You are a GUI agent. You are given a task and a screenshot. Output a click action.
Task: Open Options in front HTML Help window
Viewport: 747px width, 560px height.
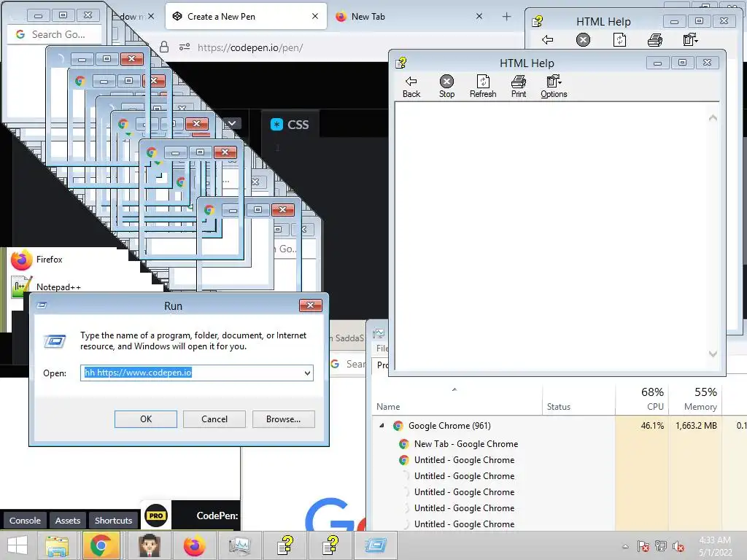[x=554, y=87]
